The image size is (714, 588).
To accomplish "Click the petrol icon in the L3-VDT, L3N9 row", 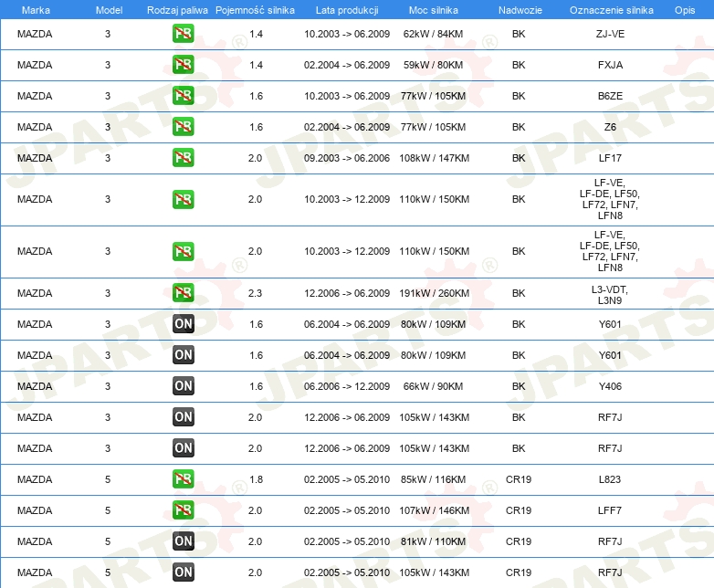I will [183, 293].
